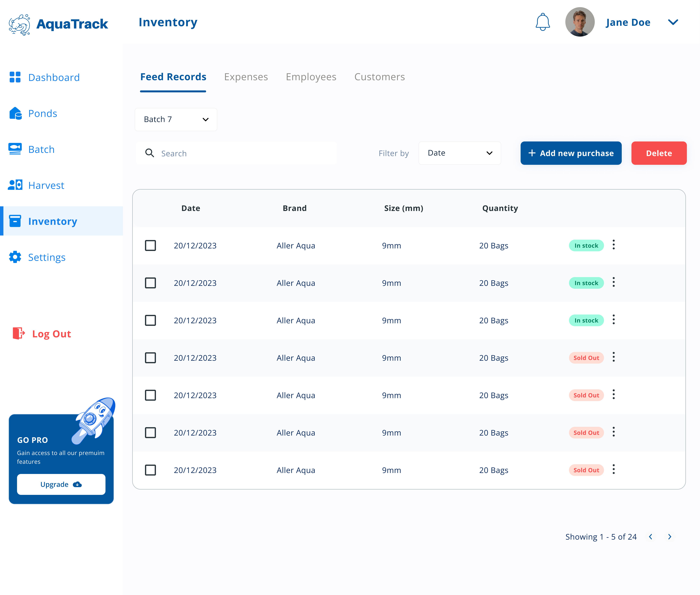The width and height of the screenshot is (700, 595).
Task: Click the Ponds sidebar icon
Action: pos(15,113)
